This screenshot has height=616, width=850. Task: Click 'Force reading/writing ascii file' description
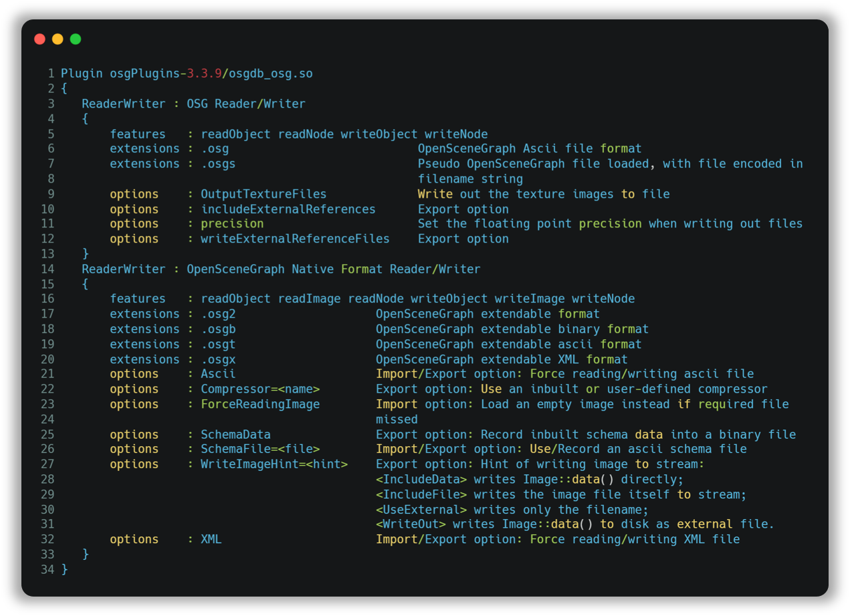pyautogui.click(x=642, y=374)
